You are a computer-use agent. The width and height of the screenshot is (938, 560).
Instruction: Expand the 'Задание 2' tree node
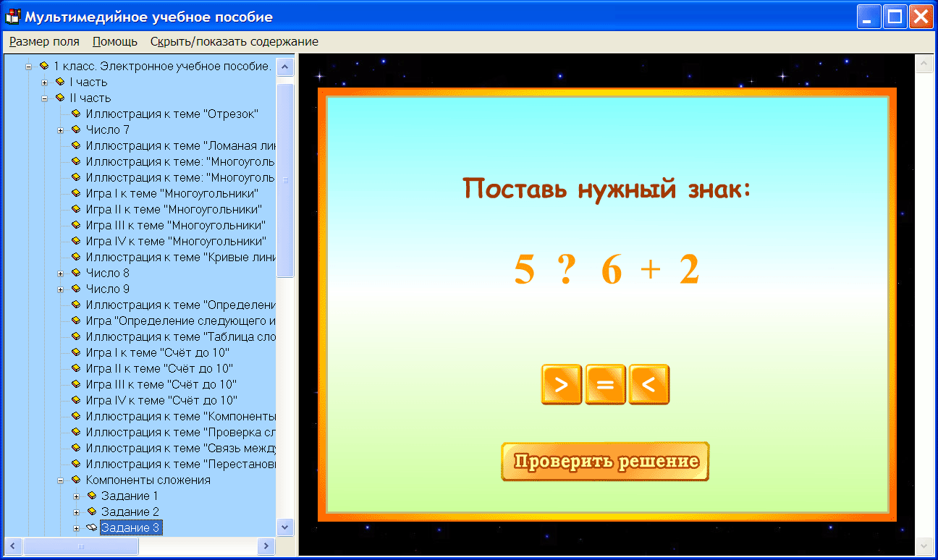76,512
